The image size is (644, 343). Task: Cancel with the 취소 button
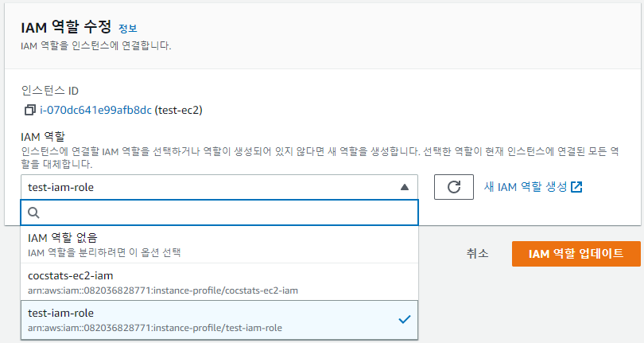(477, 253)
